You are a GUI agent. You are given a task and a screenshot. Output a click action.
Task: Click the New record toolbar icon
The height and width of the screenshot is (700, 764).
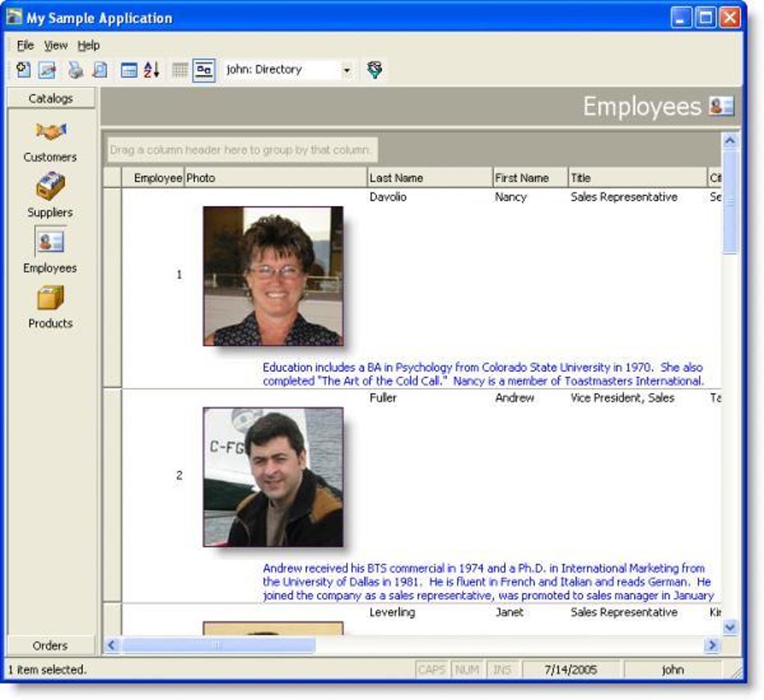tap(23, 70)
